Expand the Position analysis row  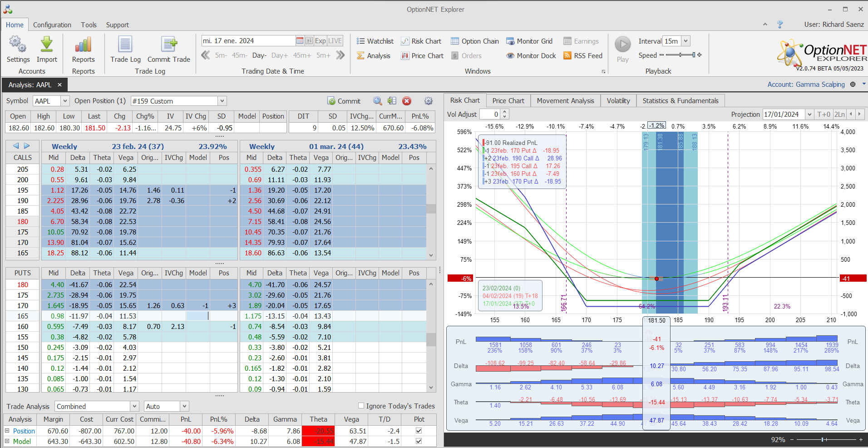[7, 431]
